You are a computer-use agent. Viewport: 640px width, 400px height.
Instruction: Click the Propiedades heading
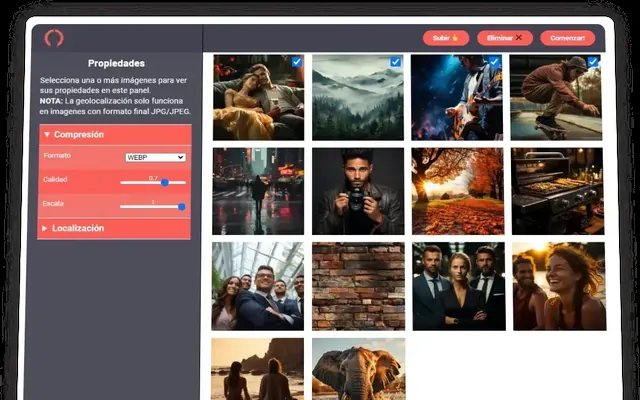click(x=116, y=63)
